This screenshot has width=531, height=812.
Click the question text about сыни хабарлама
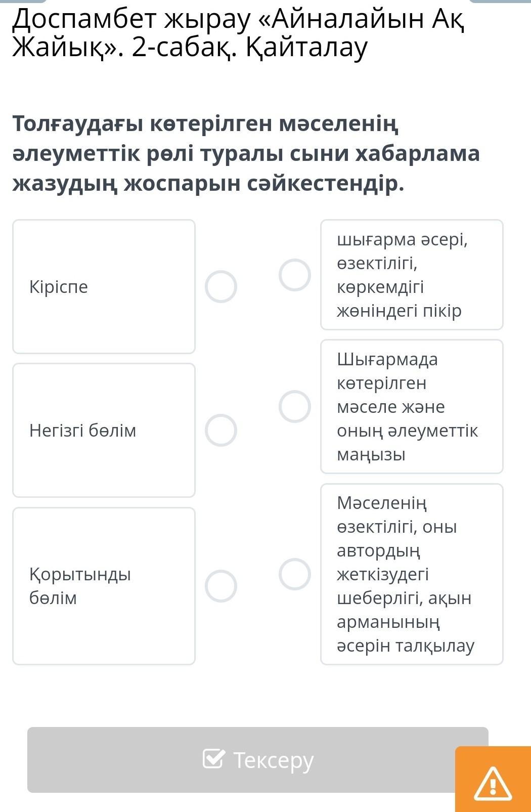click(x=246, y=154)
